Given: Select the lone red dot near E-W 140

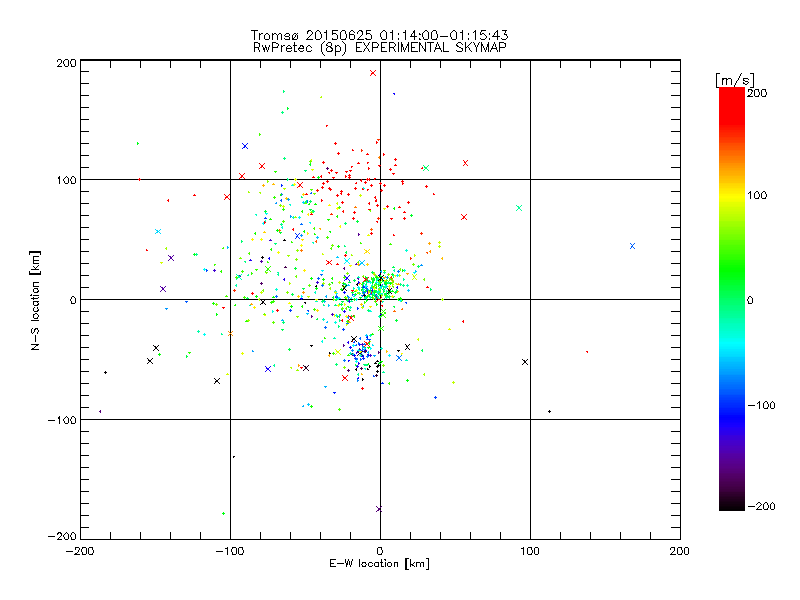Looking at the screenshot, I should coord(587,352).
